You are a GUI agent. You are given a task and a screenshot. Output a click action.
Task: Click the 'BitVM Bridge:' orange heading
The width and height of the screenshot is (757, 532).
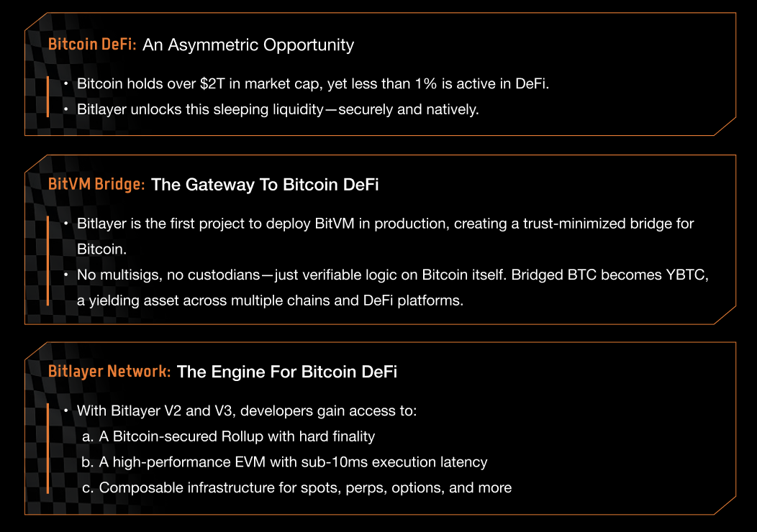(96, 184)
